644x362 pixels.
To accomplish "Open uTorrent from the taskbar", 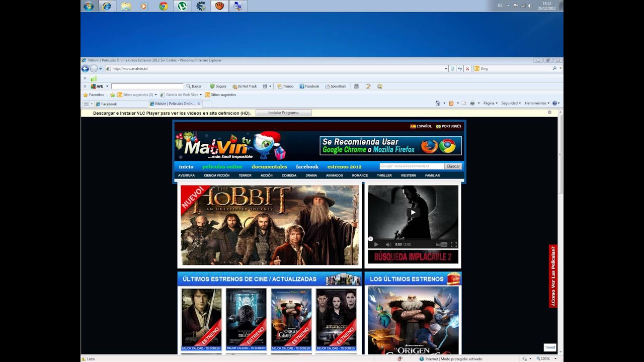I will (182, 6).
